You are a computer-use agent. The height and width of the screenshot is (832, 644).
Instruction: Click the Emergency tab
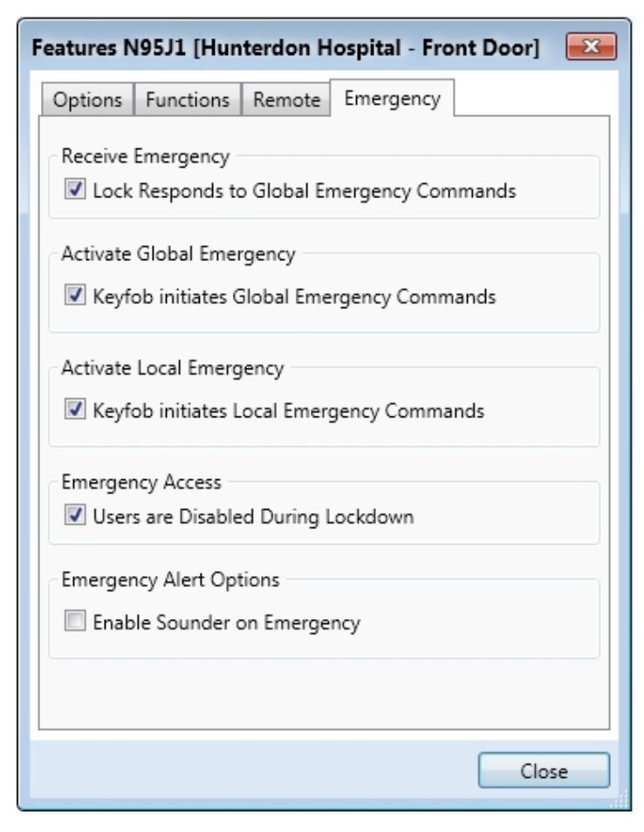(392, 98)
